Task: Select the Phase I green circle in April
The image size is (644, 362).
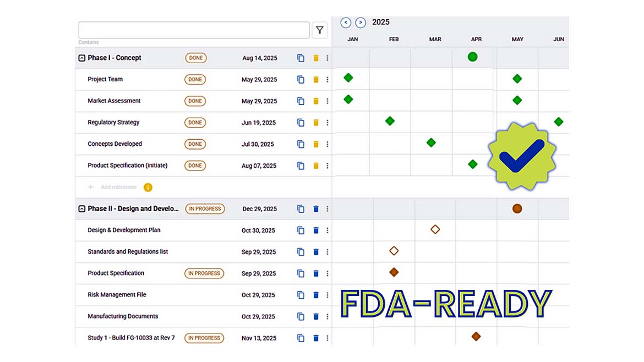Action: click(x=473, y=57)
